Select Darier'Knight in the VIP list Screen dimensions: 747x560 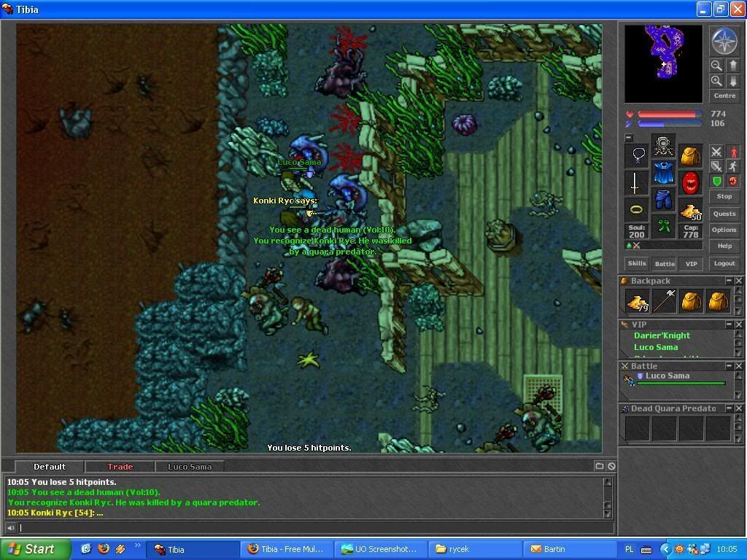[x=662, y=335]
